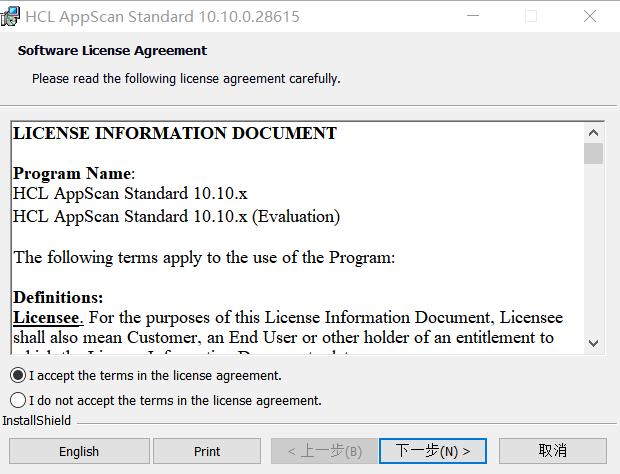This screenshot has width=620, height=474.
Task: Click the license text scrollbar thumb
Action: tap(593, 153)
